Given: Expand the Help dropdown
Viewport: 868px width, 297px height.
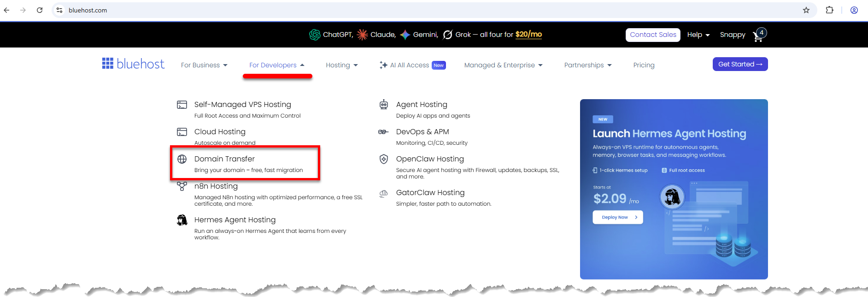Looking at the screenshot, I should (x=698, y=35).
